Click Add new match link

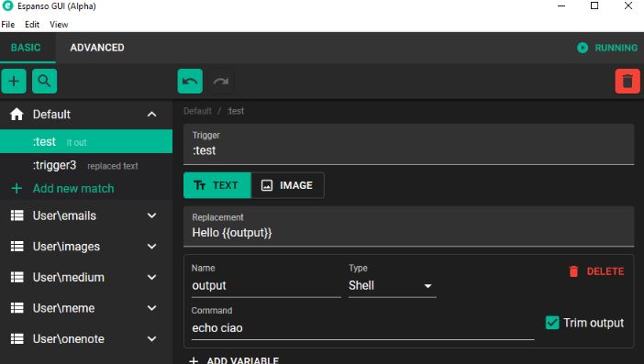(73, 188)
